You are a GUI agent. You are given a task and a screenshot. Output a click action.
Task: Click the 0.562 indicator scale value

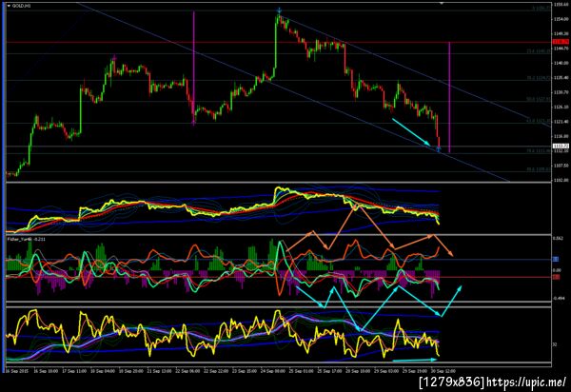[x=558, y=238]
